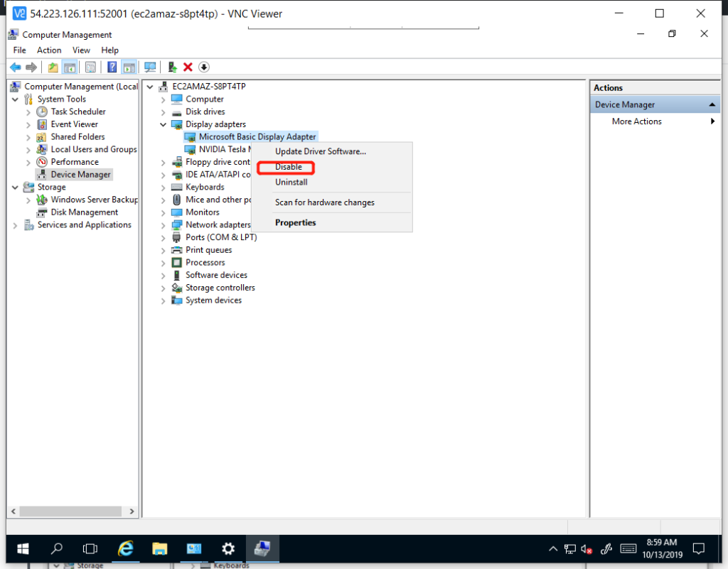Expand More Actions submenu arrow
Screen dimensions: 728x569
pyautogui.click(x=712, y=121)
